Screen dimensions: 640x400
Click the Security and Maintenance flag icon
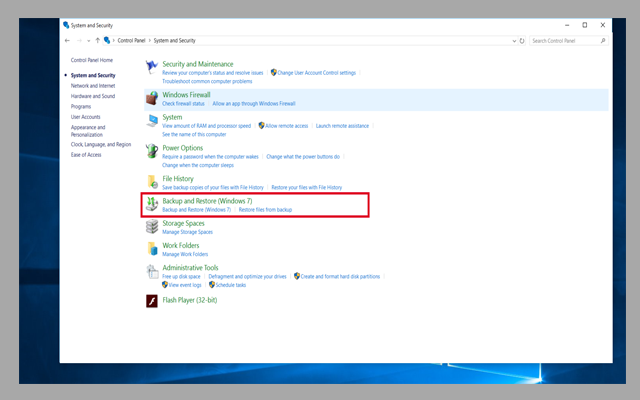tap(152, 67)
